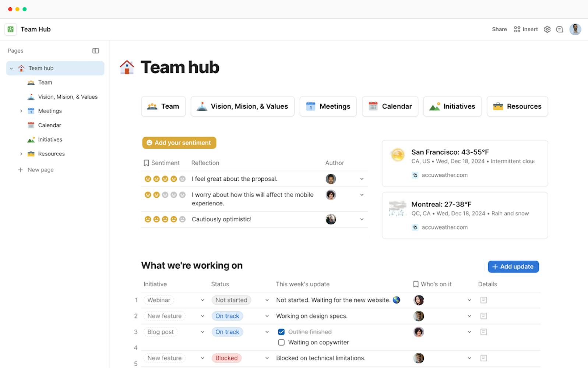Screen dimensions: 588x368
Task: Select Calendar page in the sidebar
Action: coord(49,125)
